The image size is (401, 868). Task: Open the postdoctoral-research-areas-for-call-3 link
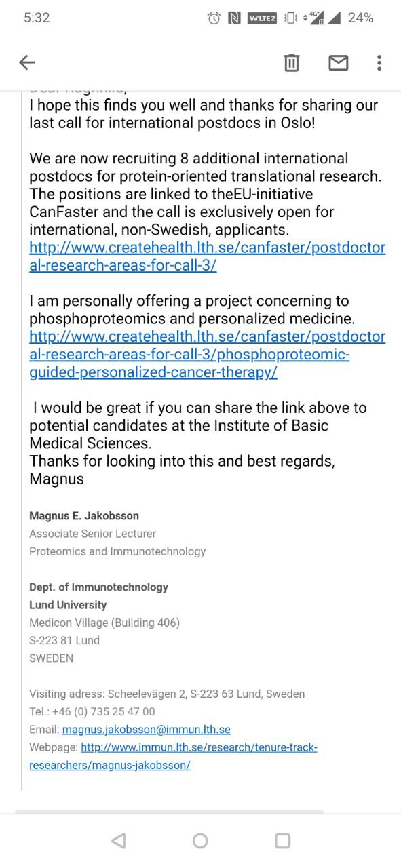coord(207,256)
